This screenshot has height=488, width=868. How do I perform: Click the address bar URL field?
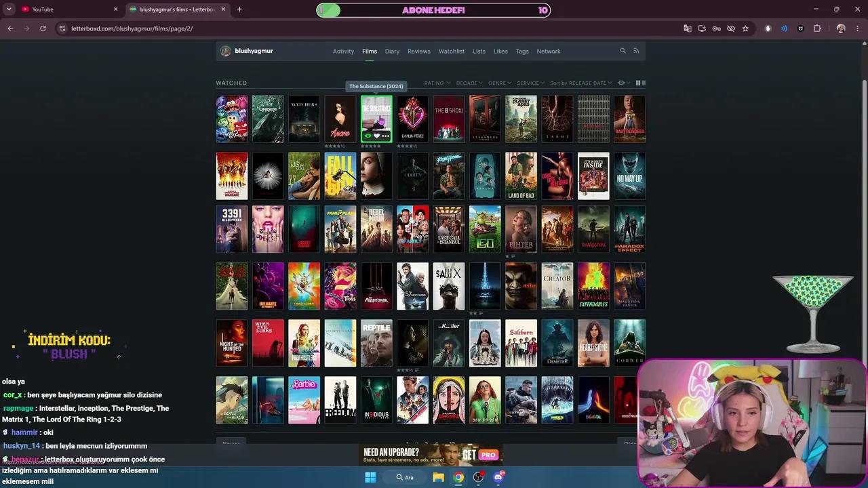click(x=373, y=28)
